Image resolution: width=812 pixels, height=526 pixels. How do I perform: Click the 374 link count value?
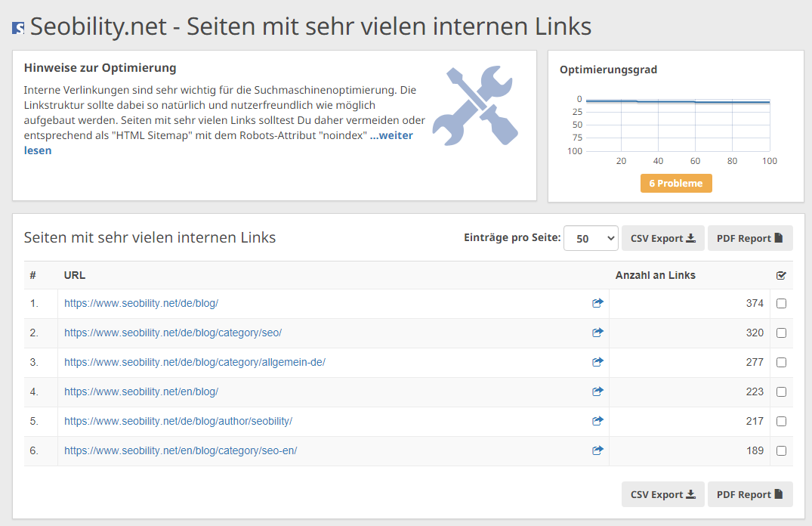[x=755, y=304]
